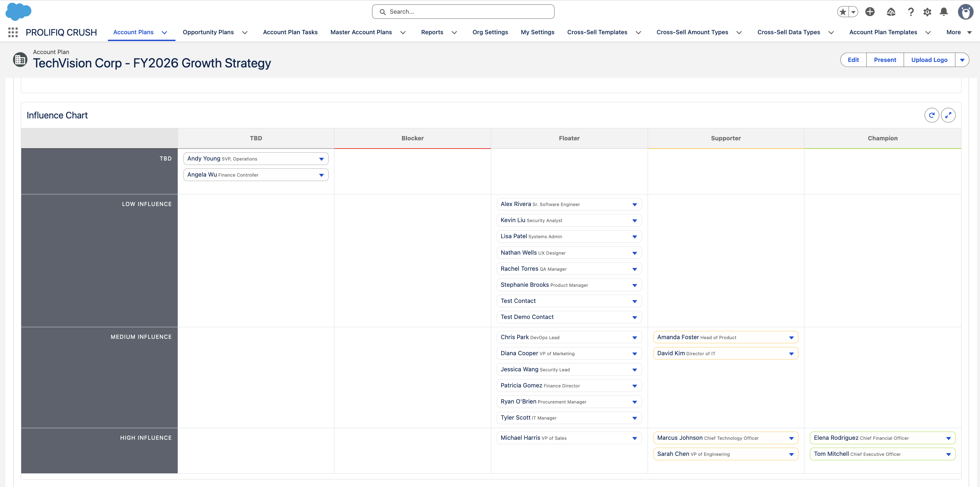Open the Help question mark icon
The height and width of the screenshot is (487, 980).
(911, 12)
